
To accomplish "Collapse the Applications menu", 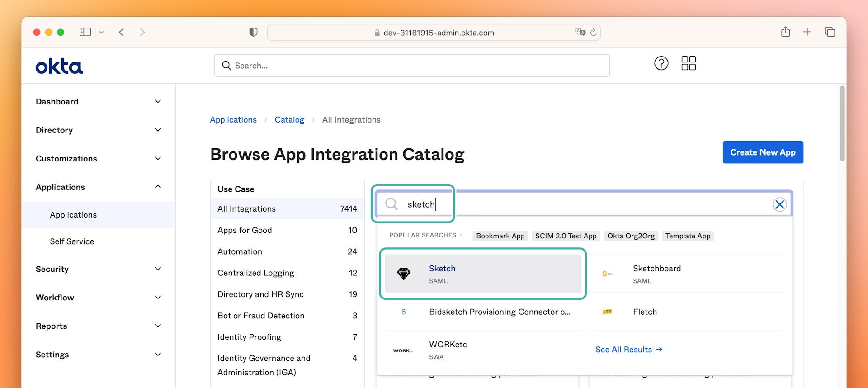I will 99,187.
